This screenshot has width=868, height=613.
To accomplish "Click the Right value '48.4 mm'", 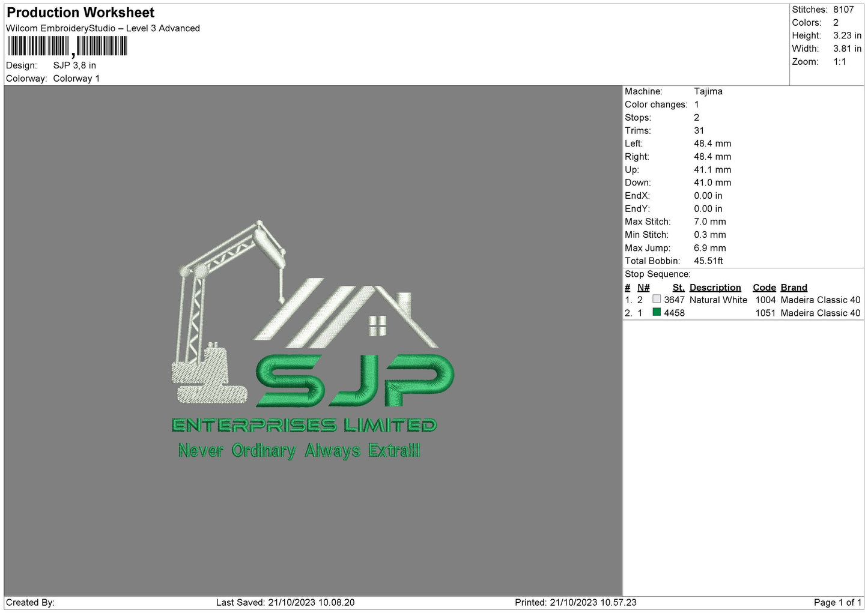I will pos(712,157).
